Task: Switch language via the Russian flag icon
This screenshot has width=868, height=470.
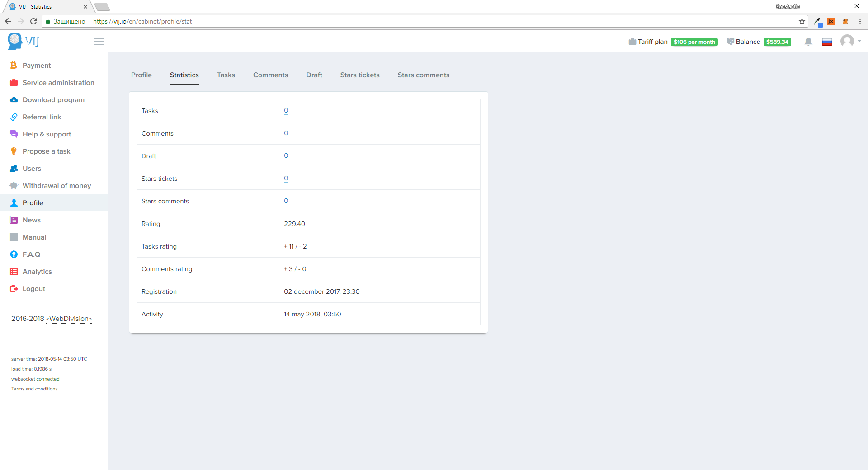Action: tap(827, 42)
